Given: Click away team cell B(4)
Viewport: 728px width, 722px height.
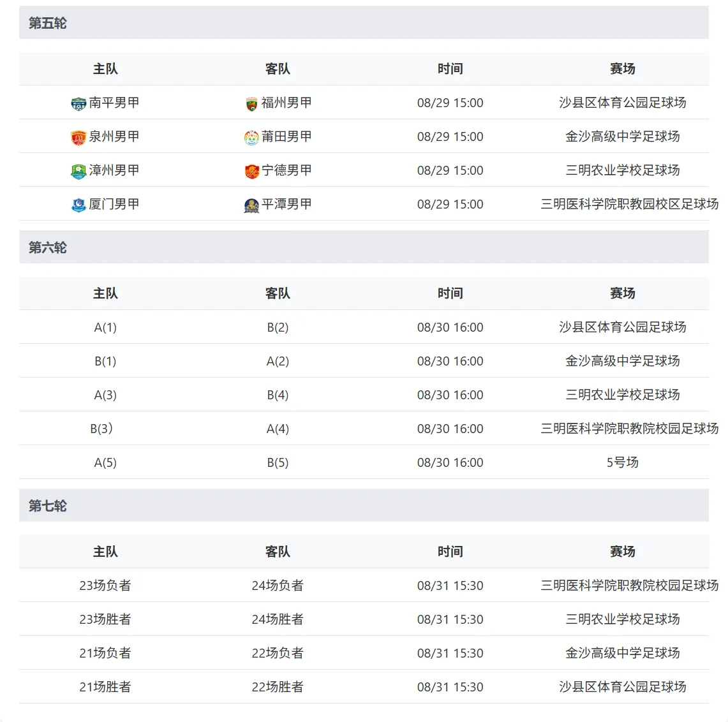Looking at the screenshot, I should (x=278, y=395).
